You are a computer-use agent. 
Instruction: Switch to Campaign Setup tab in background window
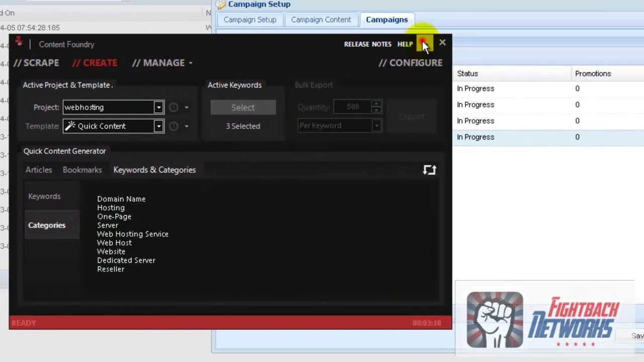250,20
